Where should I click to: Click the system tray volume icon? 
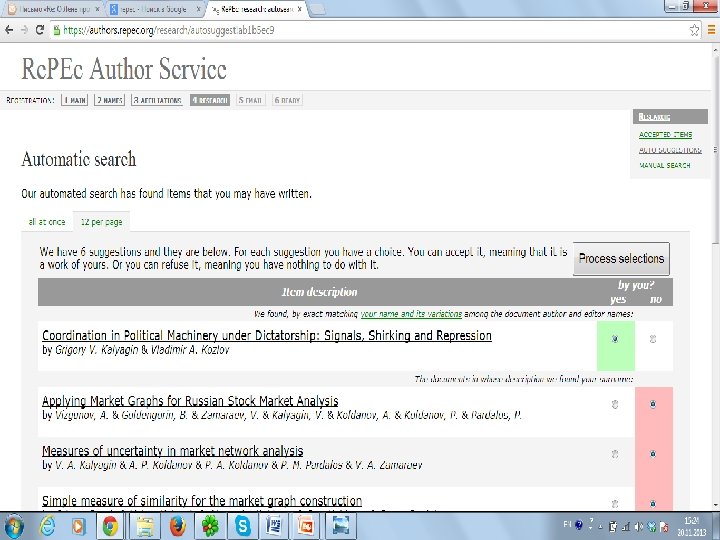coord(638,527)
